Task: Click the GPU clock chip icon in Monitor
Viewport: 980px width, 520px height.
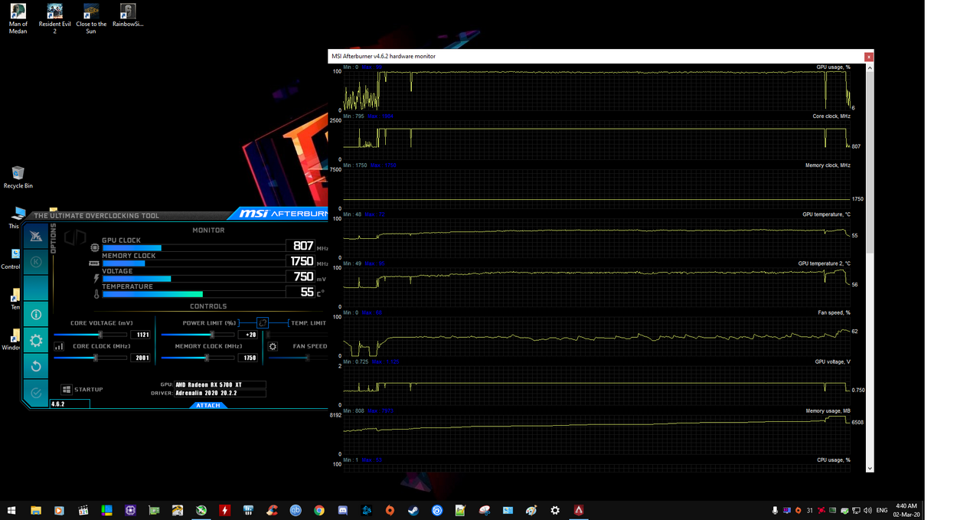Action: pyautogui.click(x=95, y=247)
